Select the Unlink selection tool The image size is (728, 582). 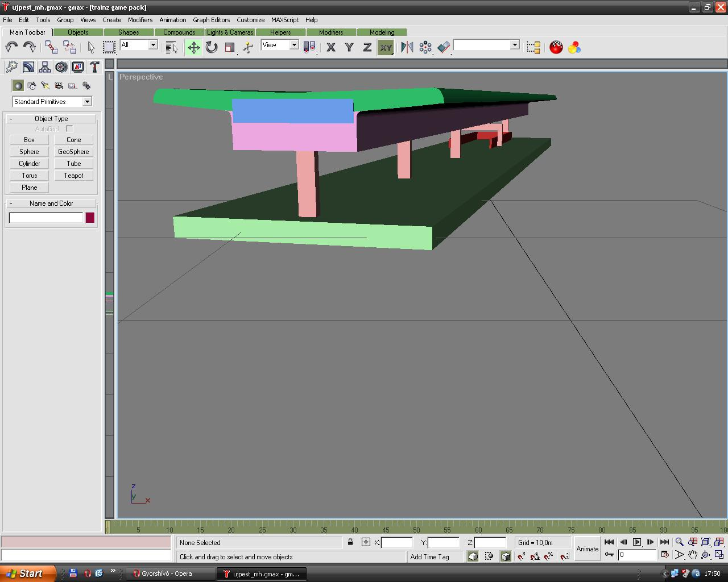(x=69, y=47)
